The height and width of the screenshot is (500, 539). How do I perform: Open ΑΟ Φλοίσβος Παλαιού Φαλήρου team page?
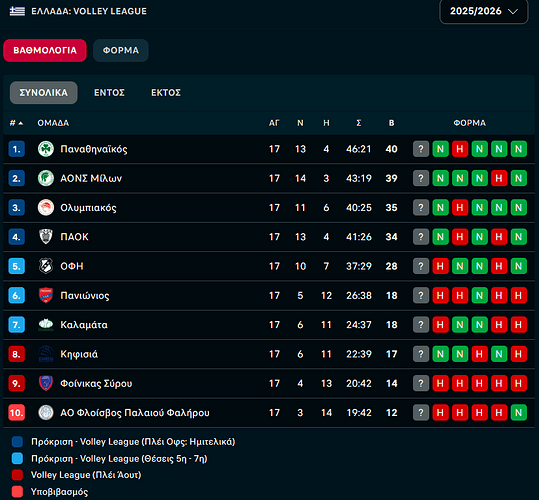[135, 412]
